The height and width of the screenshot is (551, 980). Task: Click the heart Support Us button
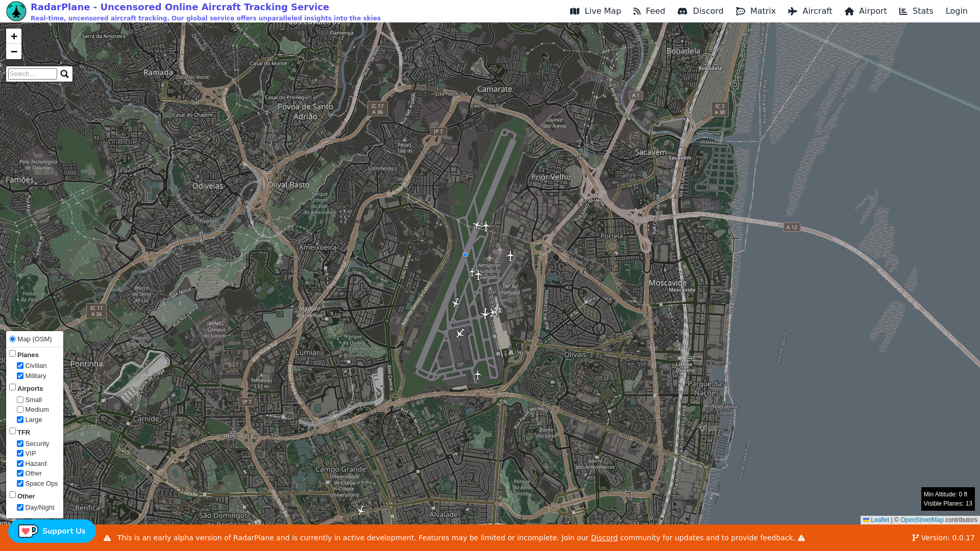52,531
